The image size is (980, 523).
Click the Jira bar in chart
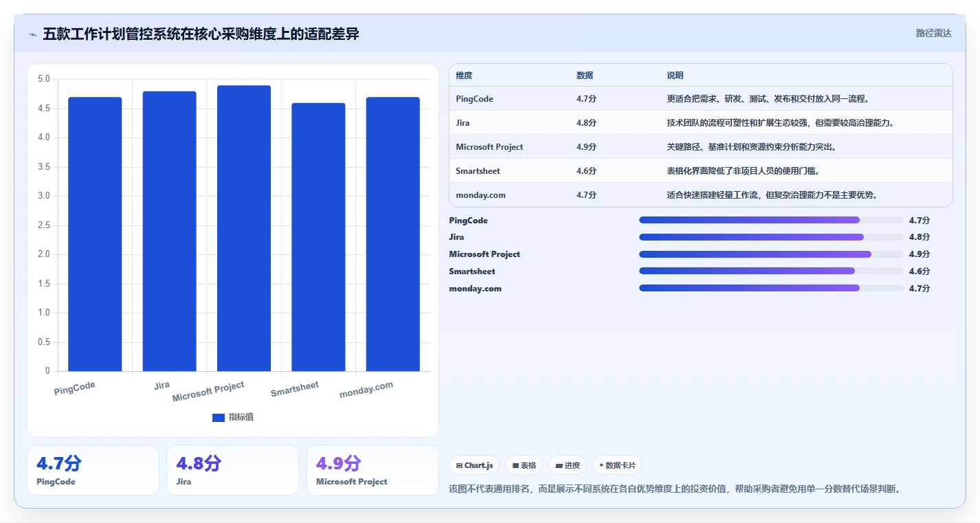click(x=169, y=232)
